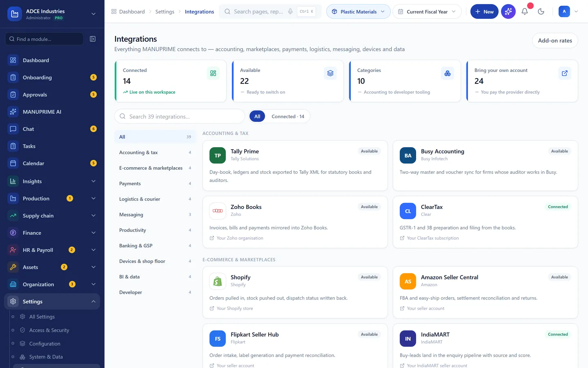The width and height of the screenshot is (588, 368).
Task: Click the Supply chain trend icon
Action: [x=13, y=215]
